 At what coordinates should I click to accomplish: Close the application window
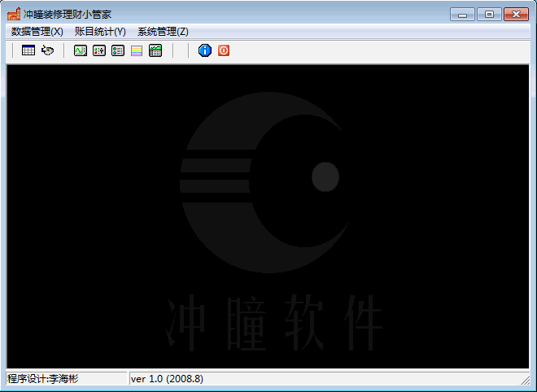pyautogui.click(x=516, y=15)
